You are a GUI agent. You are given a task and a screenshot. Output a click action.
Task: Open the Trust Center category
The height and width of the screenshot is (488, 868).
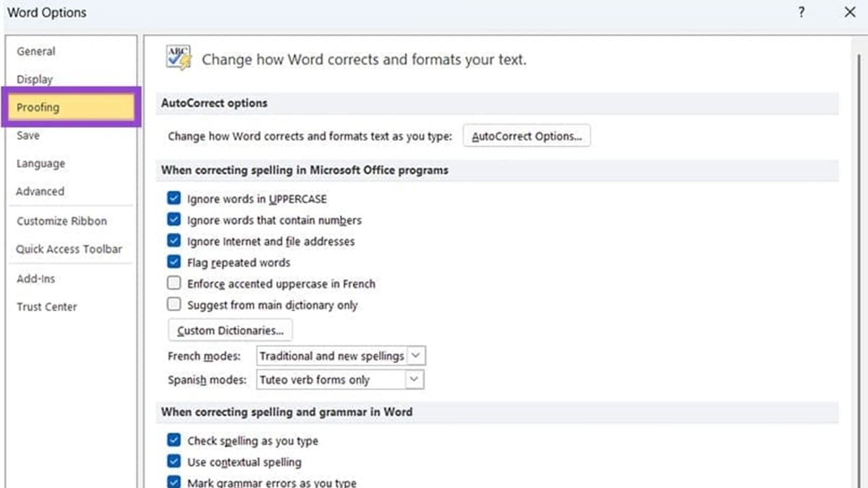(46, 307)
